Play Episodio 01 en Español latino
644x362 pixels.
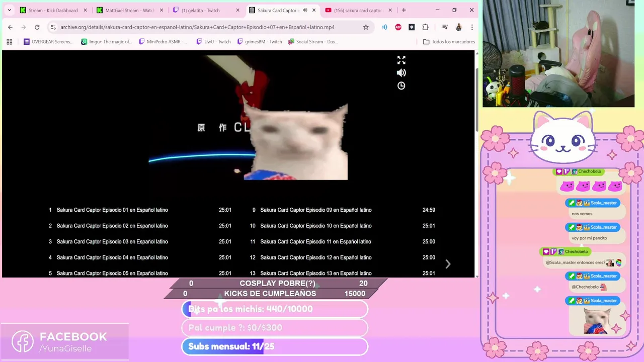coord(112,210)
